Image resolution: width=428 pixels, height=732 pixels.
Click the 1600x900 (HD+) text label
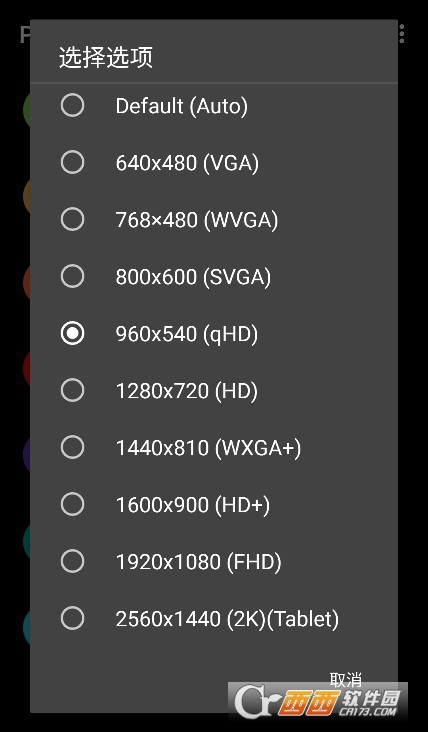[x=193, y=505]
